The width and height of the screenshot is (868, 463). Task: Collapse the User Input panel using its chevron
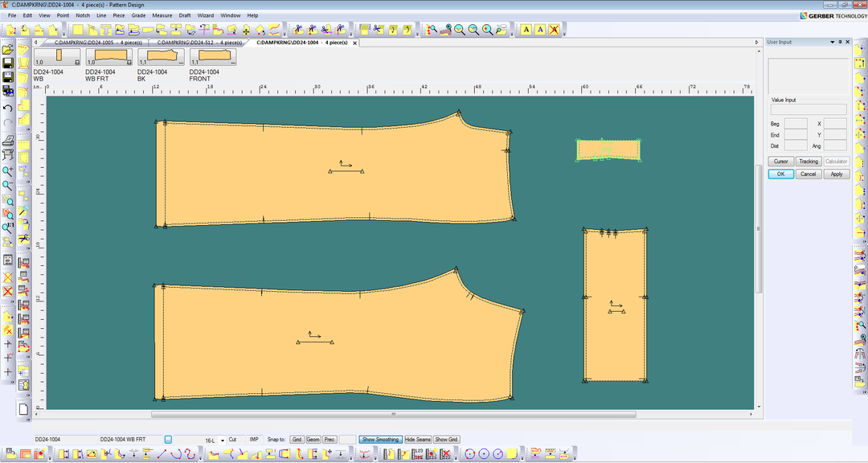[x=832, y=42]
